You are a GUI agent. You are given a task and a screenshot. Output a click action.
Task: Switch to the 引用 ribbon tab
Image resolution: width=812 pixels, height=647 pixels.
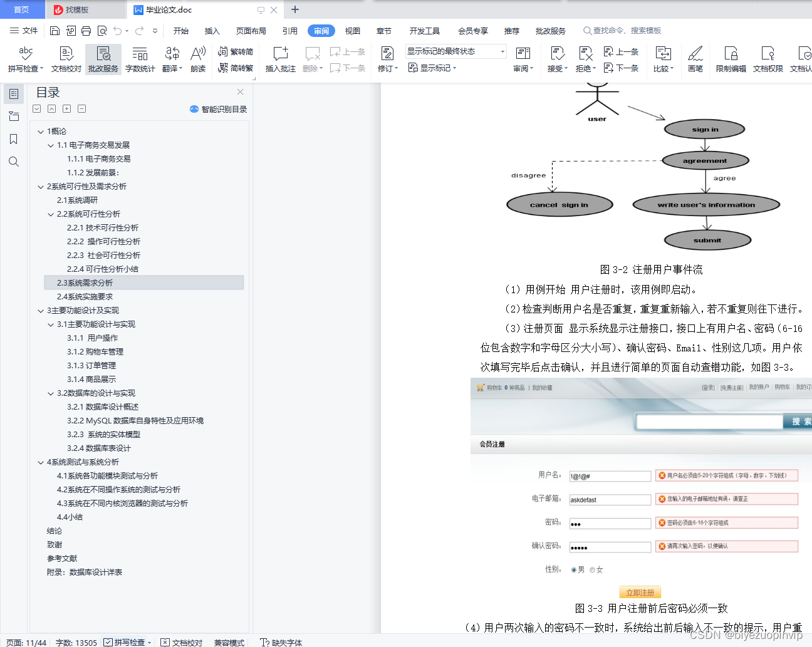point(289,31)
